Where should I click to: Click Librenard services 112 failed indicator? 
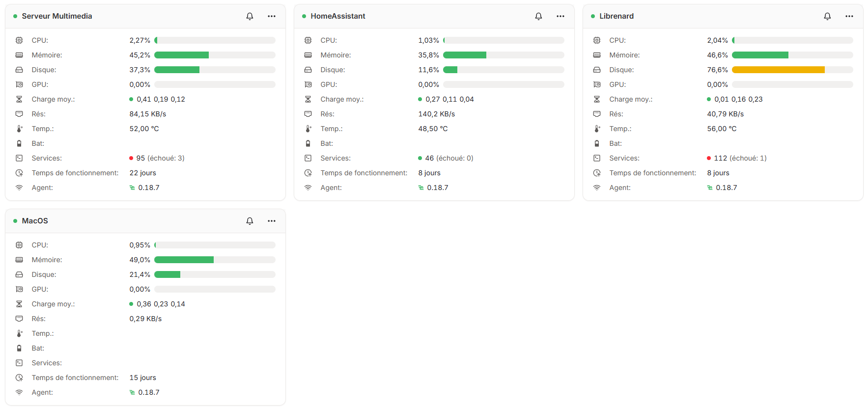pyautogui.click(x=737, y=158)
